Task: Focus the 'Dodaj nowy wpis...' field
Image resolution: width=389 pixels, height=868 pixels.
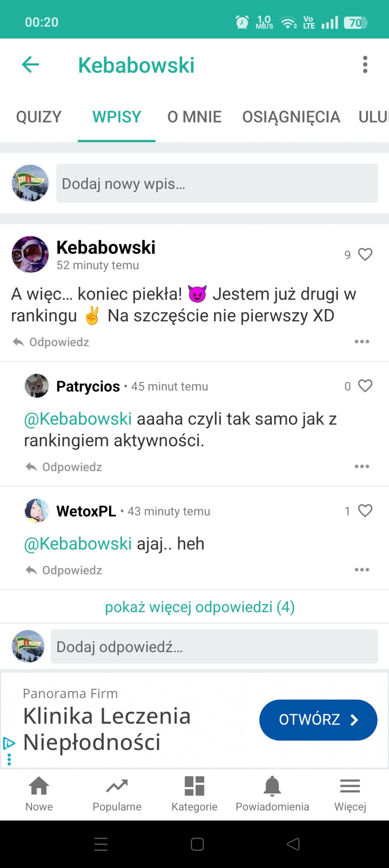Action: coord(217,183)
